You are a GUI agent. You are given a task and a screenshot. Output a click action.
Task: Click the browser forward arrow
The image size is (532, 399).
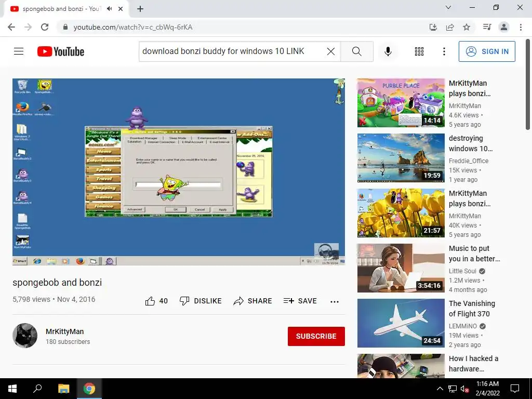click(28, 27)
